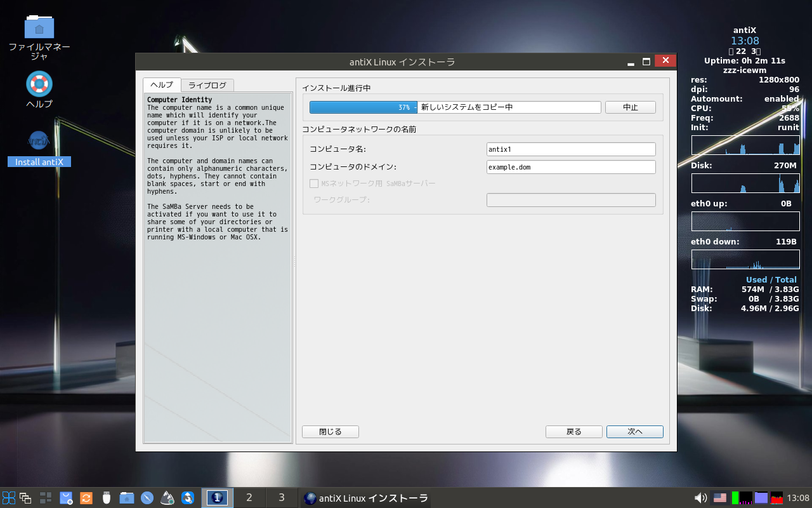
Task: Open the Help lifebuoy desktop icon
Action: 39,84
